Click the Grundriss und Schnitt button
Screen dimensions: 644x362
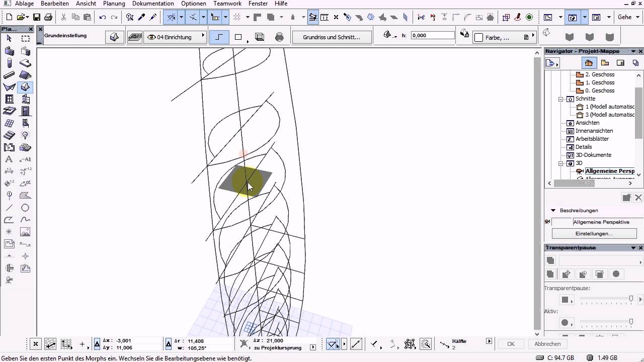[x=331, y=37]
